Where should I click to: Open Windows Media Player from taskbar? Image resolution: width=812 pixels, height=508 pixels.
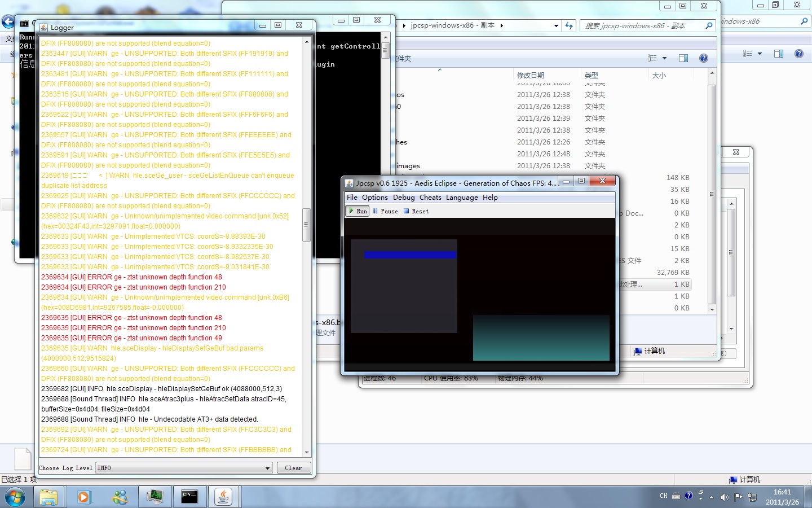pyautogui.click(x=84, y=497)
